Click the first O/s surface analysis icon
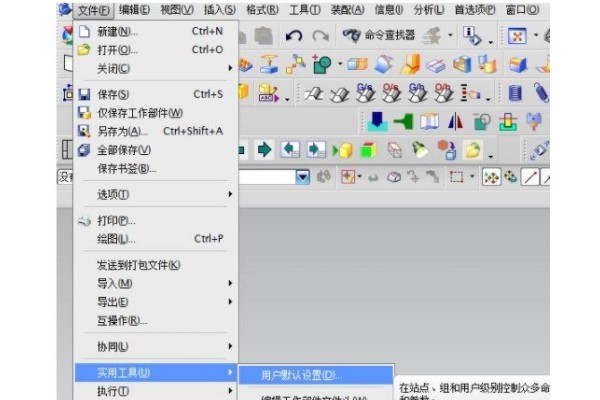Viewport: 600px width, 400px height. pos(391,93)
